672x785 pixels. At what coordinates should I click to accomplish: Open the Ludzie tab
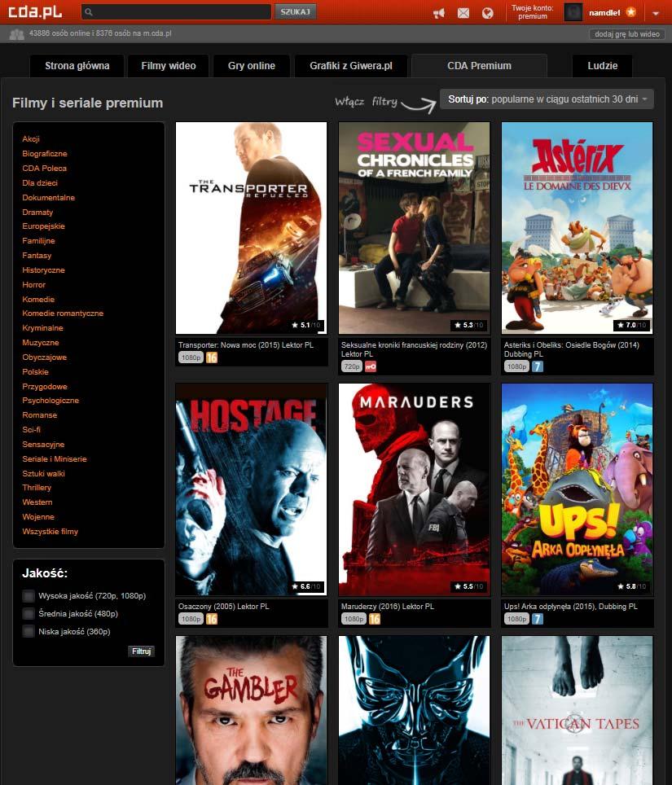click(603, 66)
